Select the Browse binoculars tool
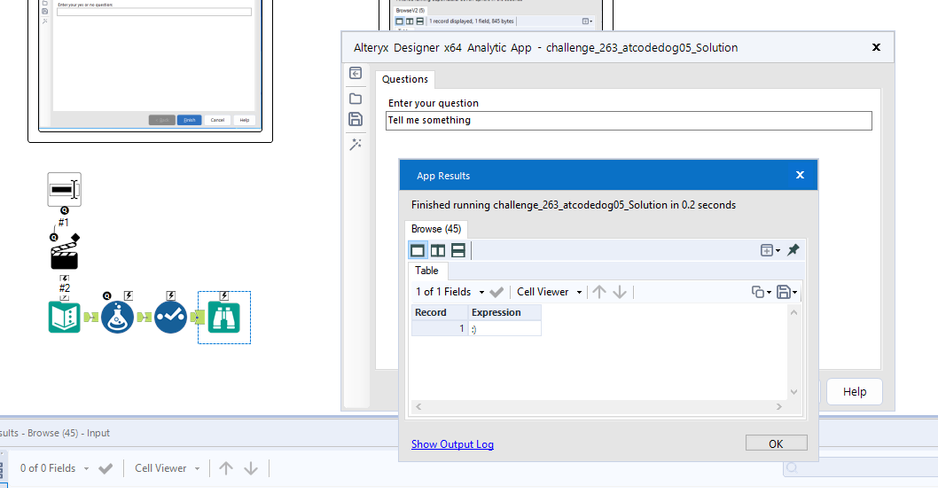Image resolution: width=938 pixels, height=488 pixels. pyautogui.click(x=224, y=317)
